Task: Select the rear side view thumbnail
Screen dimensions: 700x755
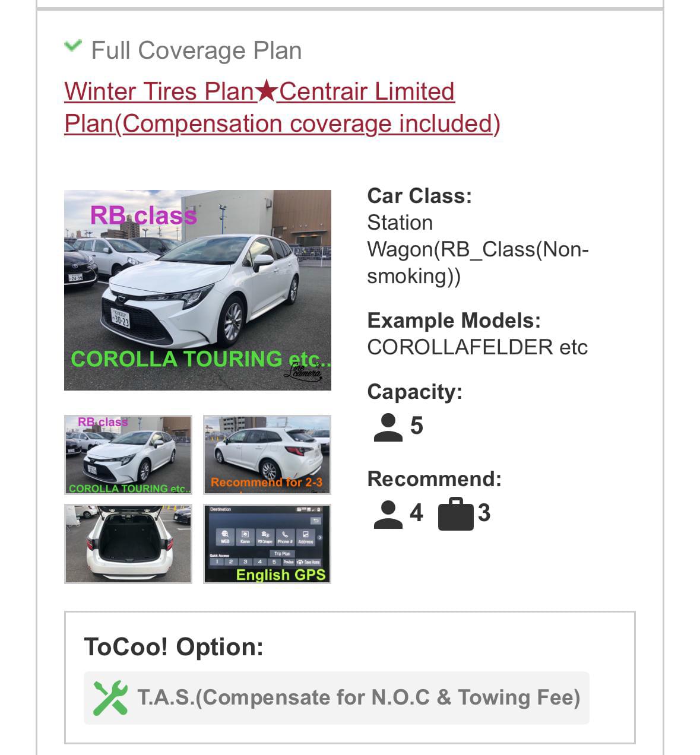Action: [x=267, y=455]
